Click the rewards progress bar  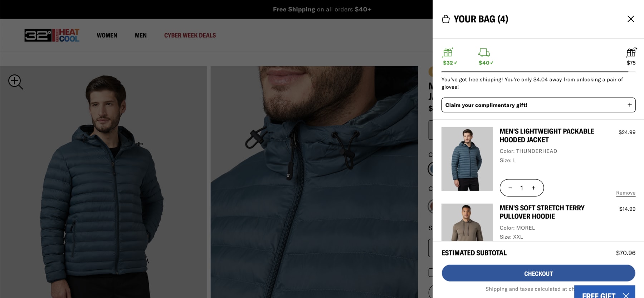[538, 72]
